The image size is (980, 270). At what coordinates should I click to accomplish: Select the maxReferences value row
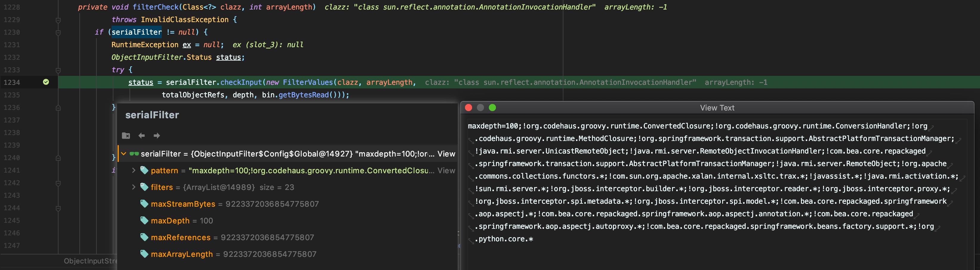(x=288, y=237)
